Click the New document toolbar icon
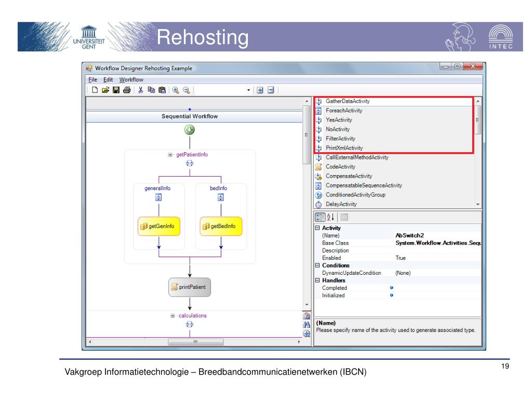The height and width of the screenshot is (399, 532). (x=95, y=90)
